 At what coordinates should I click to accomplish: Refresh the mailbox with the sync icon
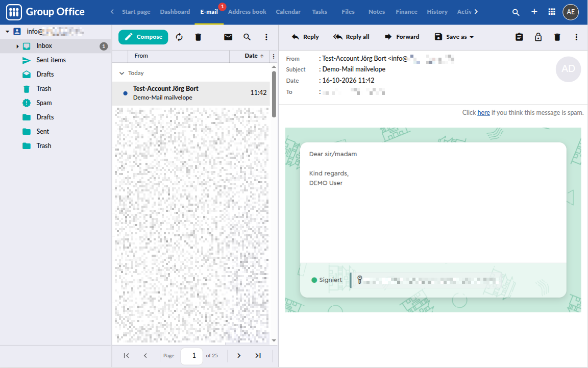(179, 37)
